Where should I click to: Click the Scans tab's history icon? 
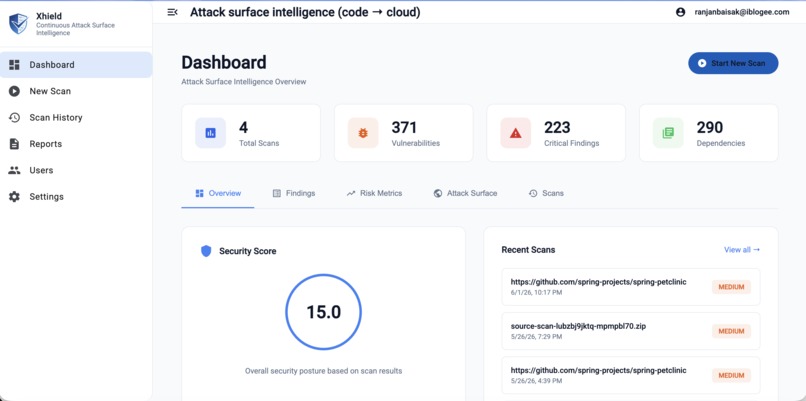(x=533, y=193)
